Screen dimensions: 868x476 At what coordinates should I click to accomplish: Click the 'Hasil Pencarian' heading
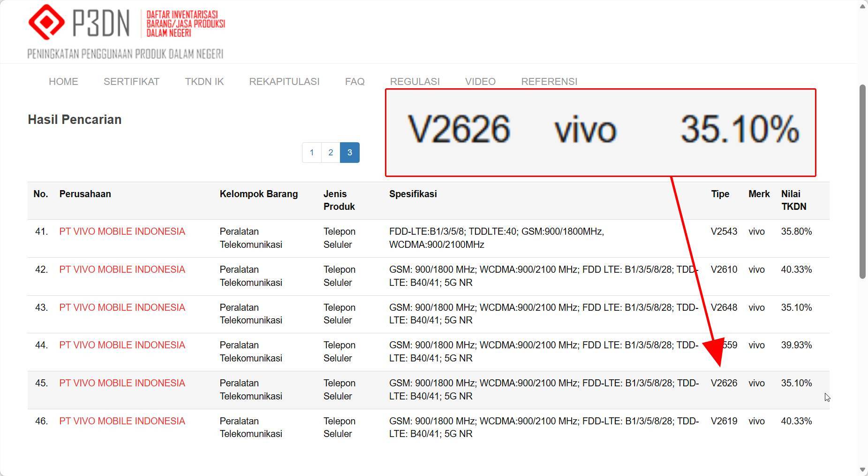click(75, 120)
